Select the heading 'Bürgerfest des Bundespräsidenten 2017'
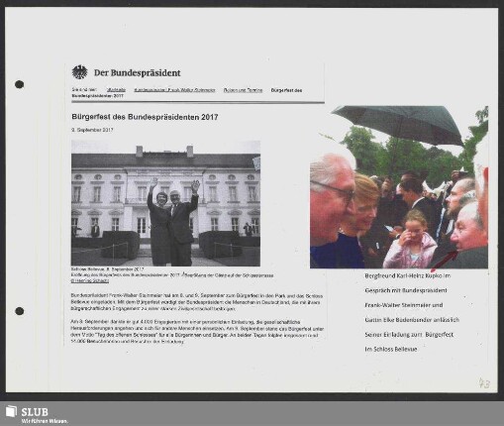504x426 pixels. [145, 117]
